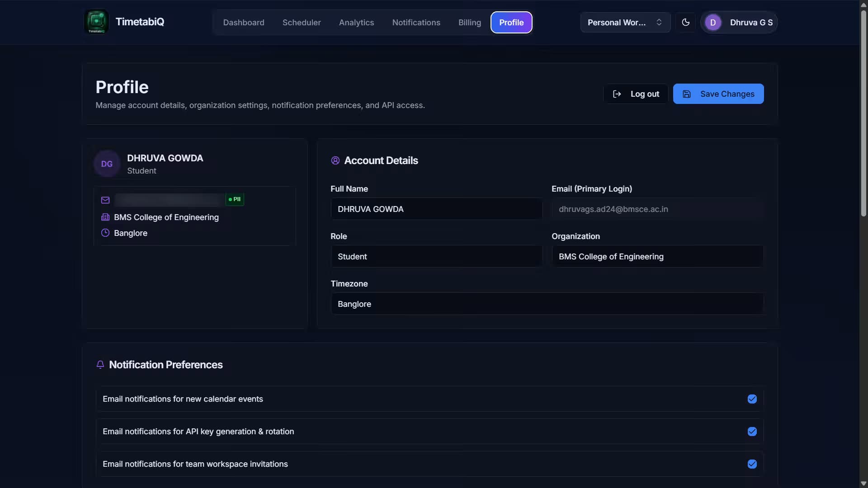The height and width of the screenshot is (488, 868).
Task: Open the Notifications tab
Action: 416,22
